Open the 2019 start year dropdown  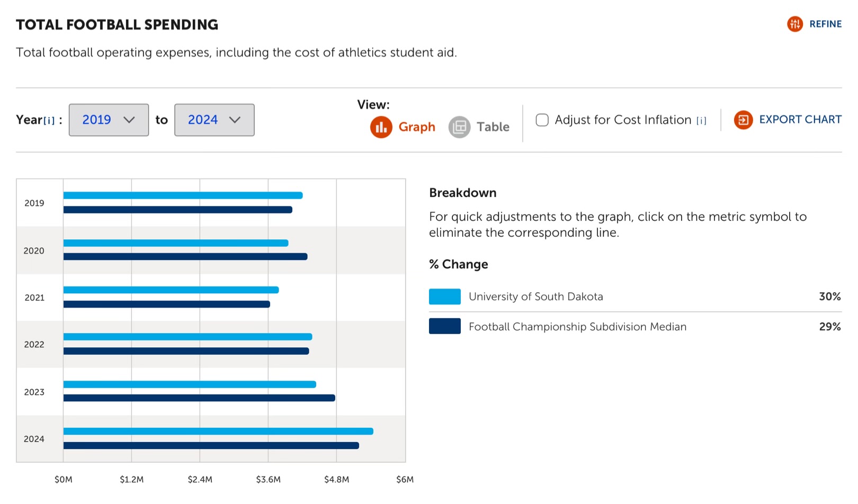(109, 120)
